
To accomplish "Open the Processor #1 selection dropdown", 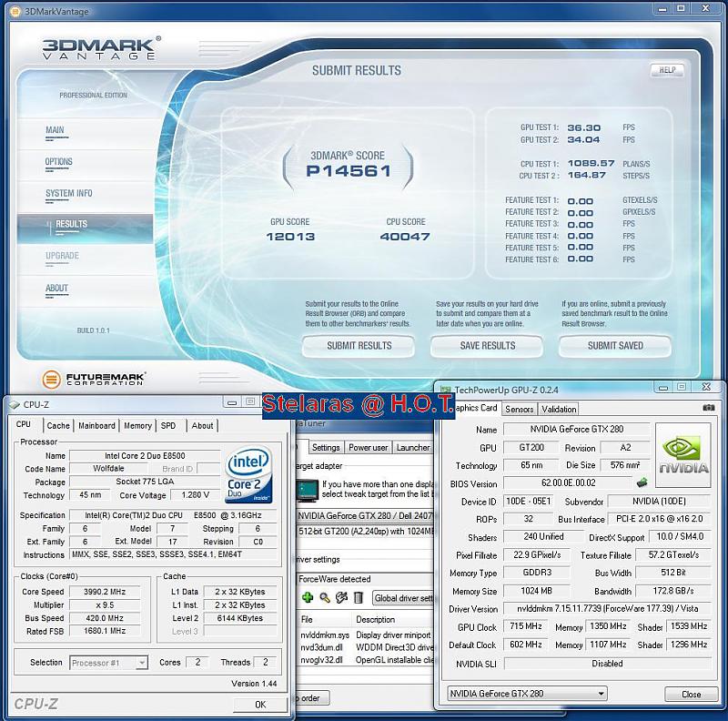I will coord(108,663).
